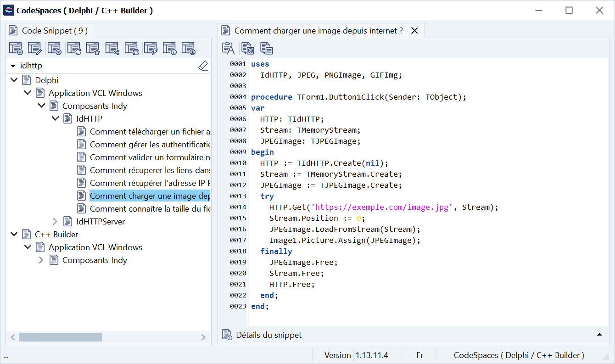Click the snippet info icon
Screen dimensions: 615x364
[169, 48]
